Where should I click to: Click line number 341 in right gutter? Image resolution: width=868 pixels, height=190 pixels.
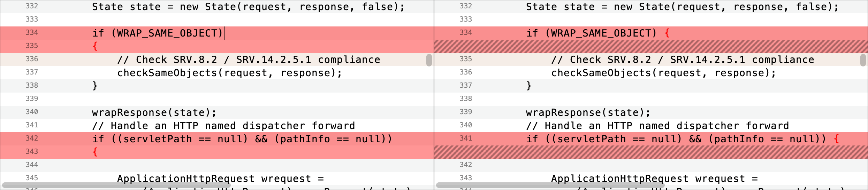tap(466, 138)
